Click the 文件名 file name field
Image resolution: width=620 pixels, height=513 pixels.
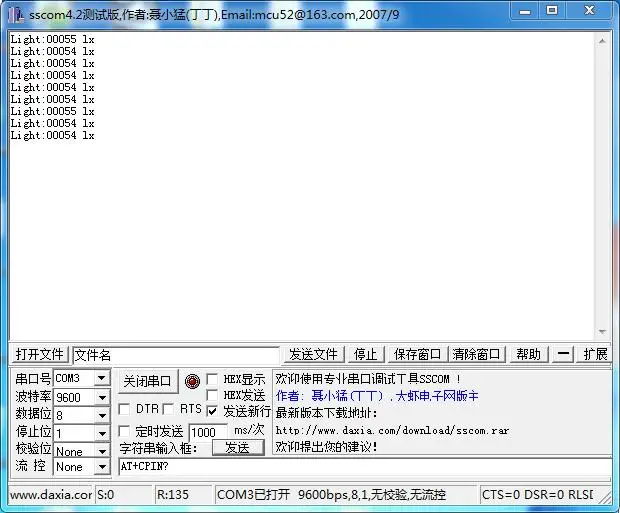tap(176, 355)
